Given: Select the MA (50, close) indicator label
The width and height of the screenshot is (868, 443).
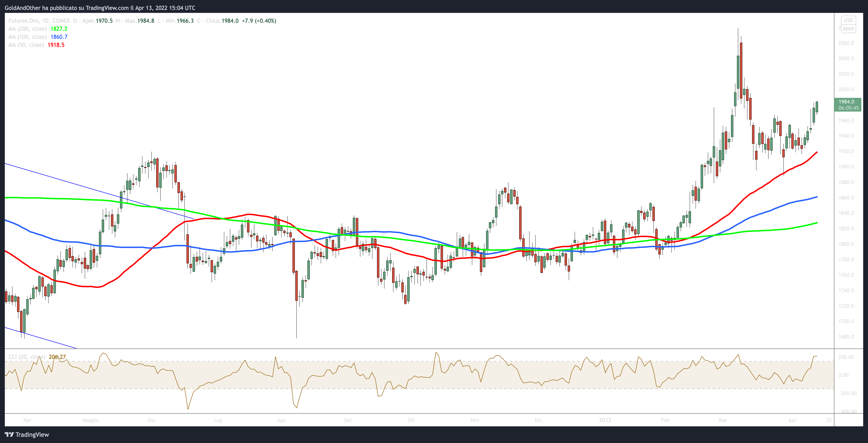Looking at the screenshot, I should [26, 45].
